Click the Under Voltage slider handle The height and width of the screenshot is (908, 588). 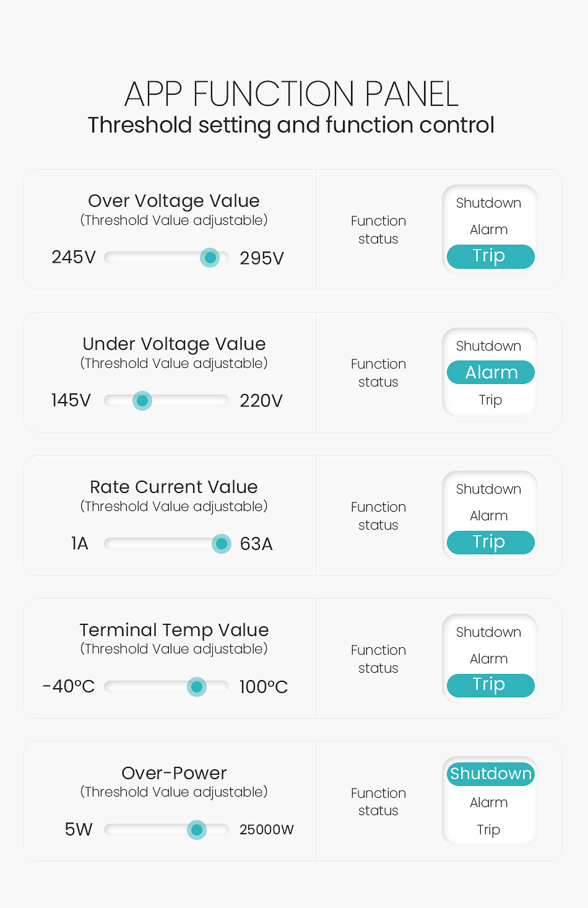(142, 401)
